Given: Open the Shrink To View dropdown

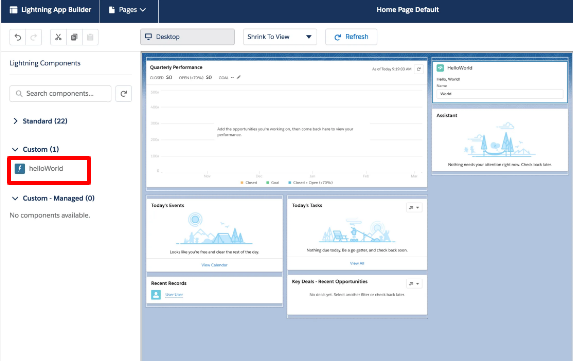Looking at the screenshot, I should coord(280,37).
